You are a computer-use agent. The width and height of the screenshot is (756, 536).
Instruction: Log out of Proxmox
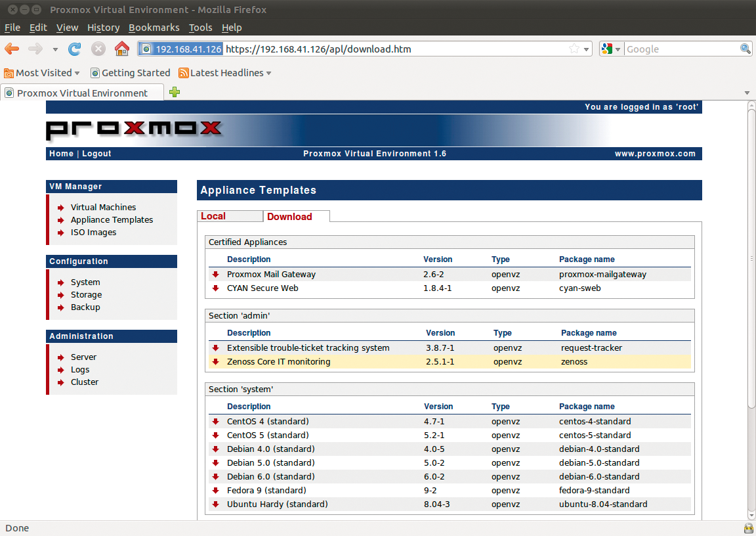pos(96,153)
